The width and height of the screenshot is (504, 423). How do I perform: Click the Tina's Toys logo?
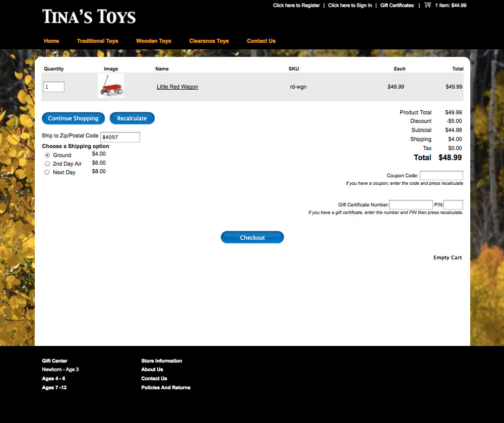[x=89, y=17]
